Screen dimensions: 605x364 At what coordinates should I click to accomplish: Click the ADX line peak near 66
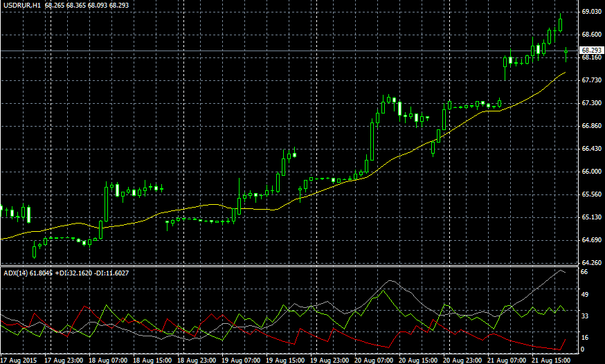click(561, 271)
